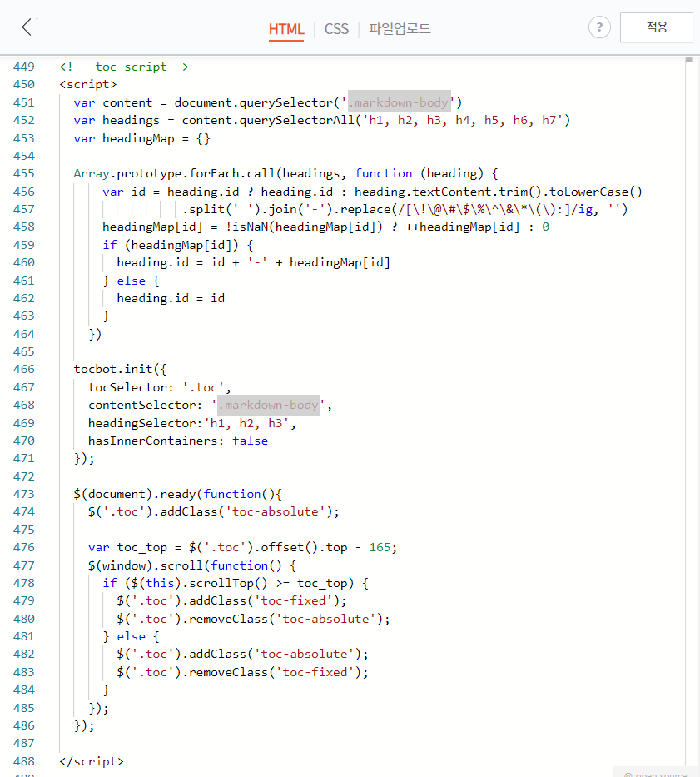
Task: Click line number 449 in the gutter
Action: point(24,67)
